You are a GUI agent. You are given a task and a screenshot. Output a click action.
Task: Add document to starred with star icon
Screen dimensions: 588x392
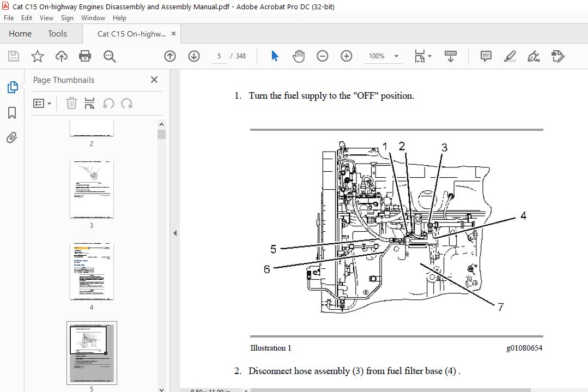38,56
